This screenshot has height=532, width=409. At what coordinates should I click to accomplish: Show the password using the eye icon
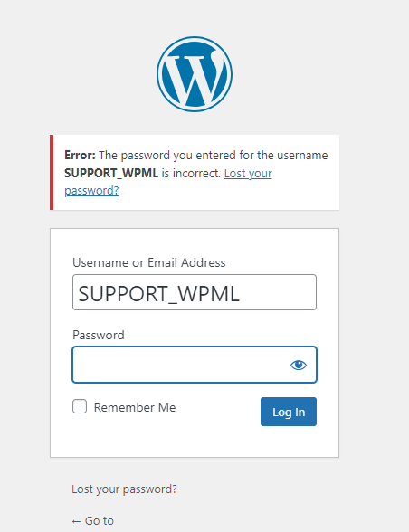(299, 366)
